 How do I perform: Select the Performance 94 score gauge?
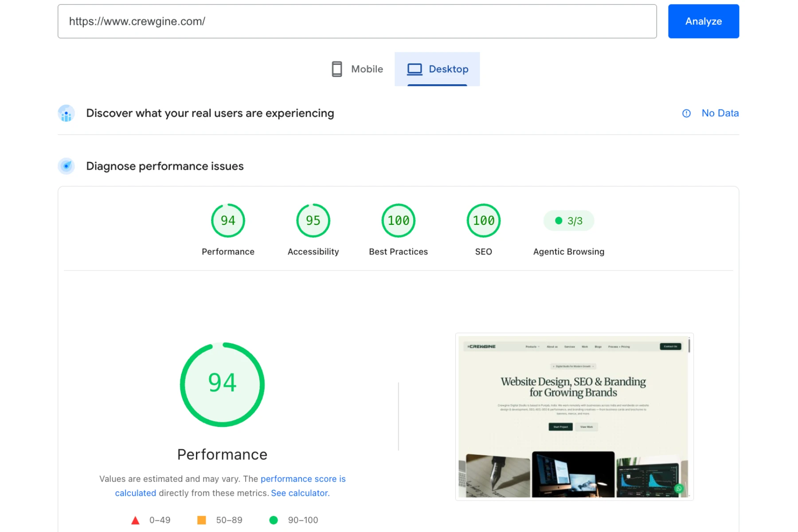click(228, 220)
